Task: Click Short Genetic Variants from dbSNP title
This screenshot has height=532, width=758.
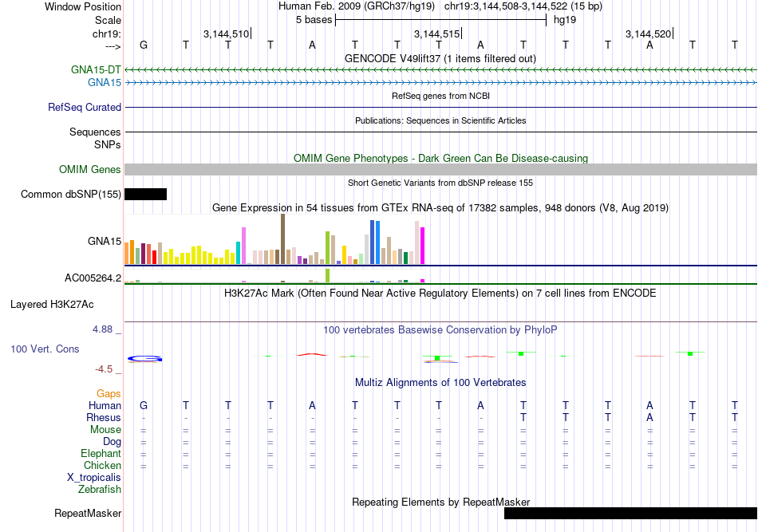Action: point(440,183)
